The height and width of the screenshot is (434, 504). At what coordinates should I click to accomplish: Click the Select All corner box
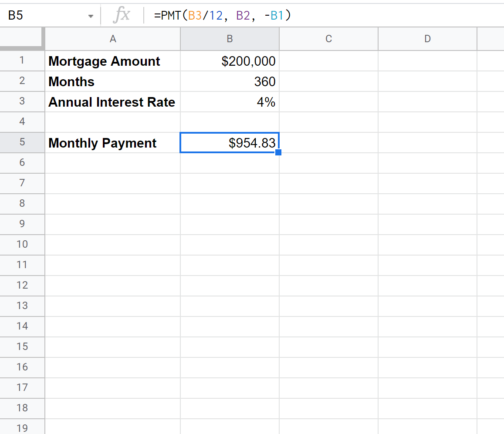pyautogui.click(x=22, y=39)
